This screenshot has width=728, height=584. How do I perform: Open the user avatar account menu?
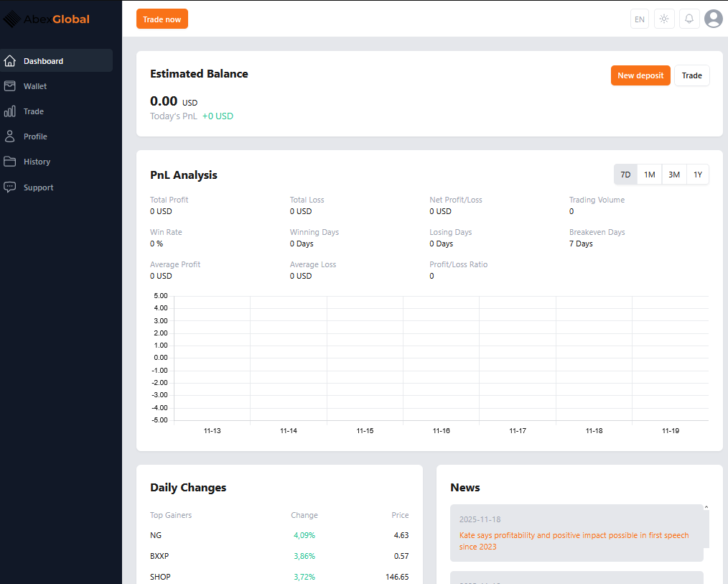tap(713, 19)
